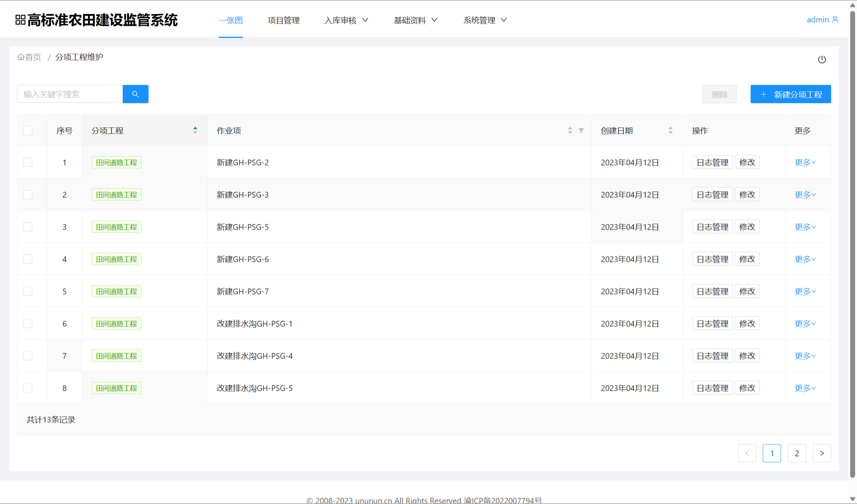Viewport: 857px width, 504px height.
Task: Click the 共计13条记录 footer text
Action: click(51, 420)
